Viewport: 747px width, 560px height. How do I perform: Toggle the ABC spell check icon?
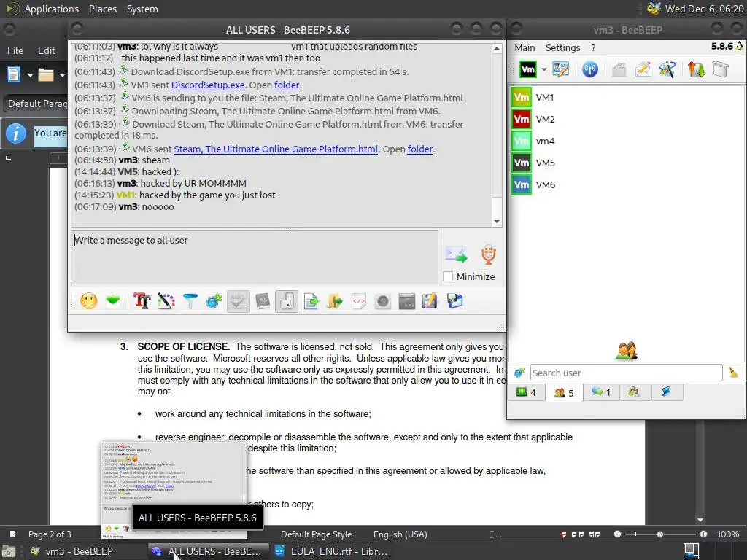coord(239,301)
